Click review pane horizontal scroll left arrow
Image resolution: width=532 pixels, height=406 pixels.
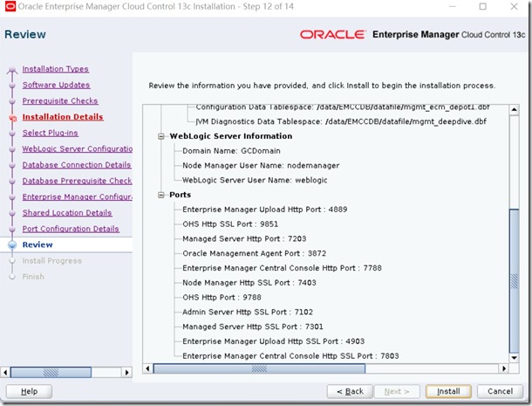coord(147,368)
